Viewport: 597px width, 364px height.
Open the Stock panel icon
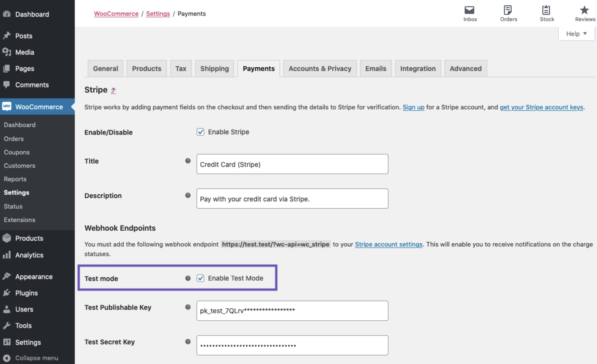546,10
